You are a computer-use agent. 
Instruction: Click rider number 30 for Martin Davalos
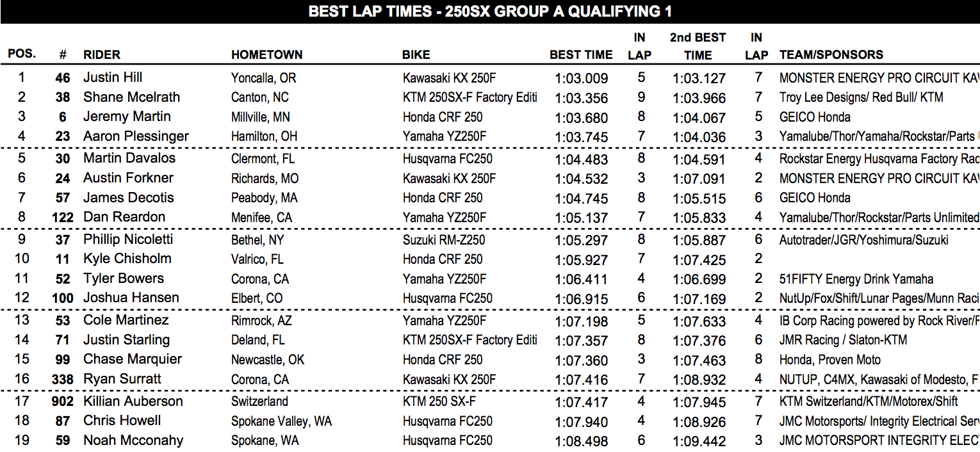click(63, 159)
